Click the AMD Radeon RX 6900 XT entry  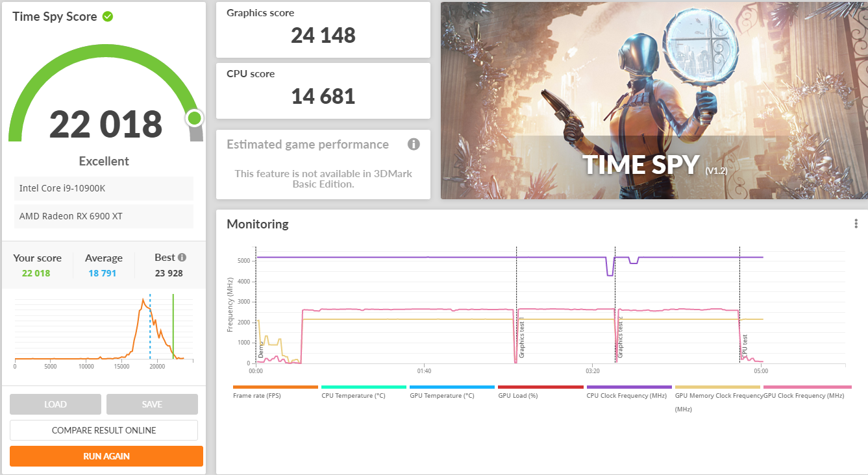(x=104, y=216)
